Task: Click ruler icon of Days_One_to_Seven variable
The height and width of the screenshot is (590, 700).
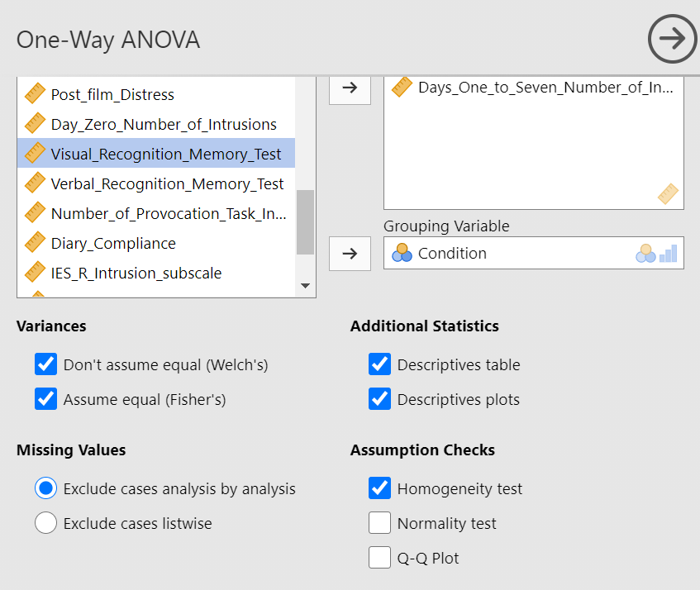Action: pos(402,87)
